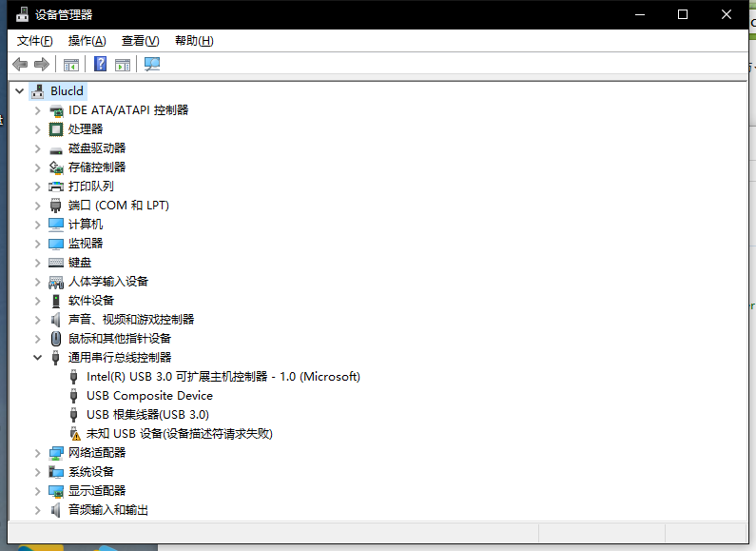Expand the 处理器 node

point(38,129)
